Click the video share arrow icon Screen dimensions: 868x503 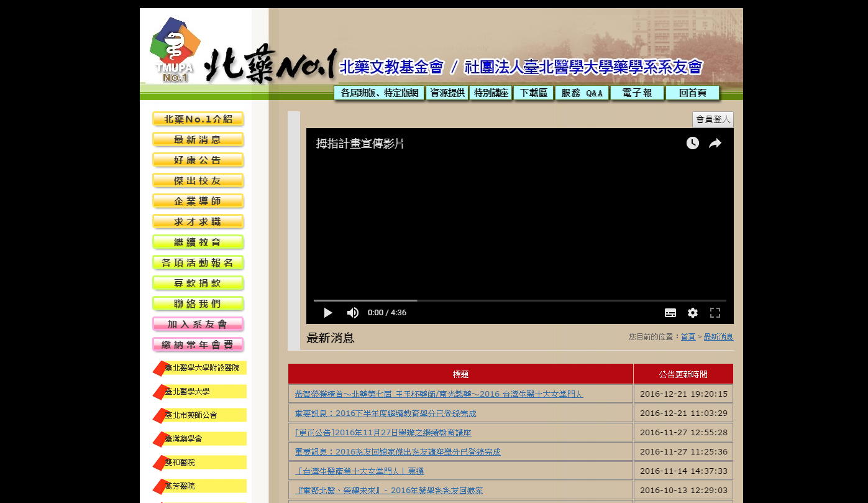pyautogui.click(x=715, y=144)
